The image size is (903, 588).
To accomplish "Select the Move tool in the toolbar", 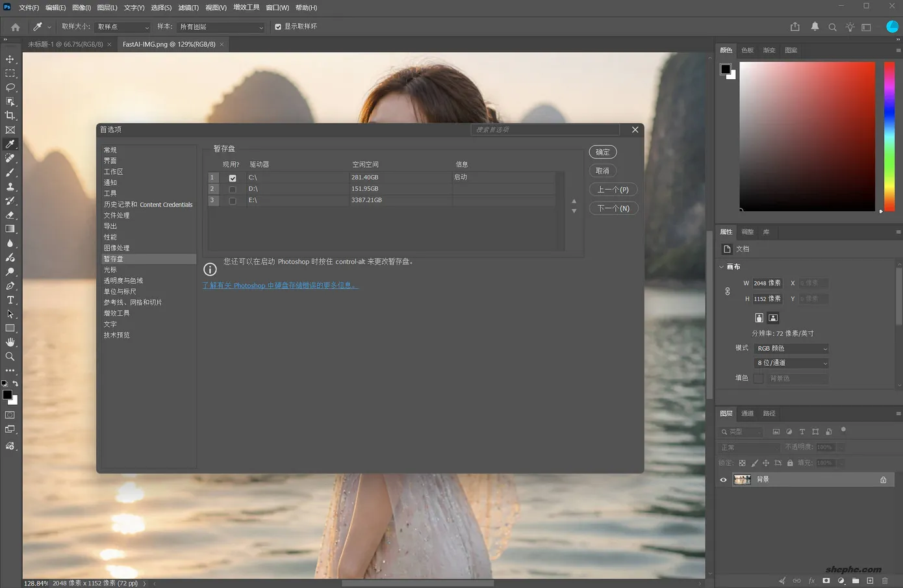I will pyautogui.click(x=10, y=59).
